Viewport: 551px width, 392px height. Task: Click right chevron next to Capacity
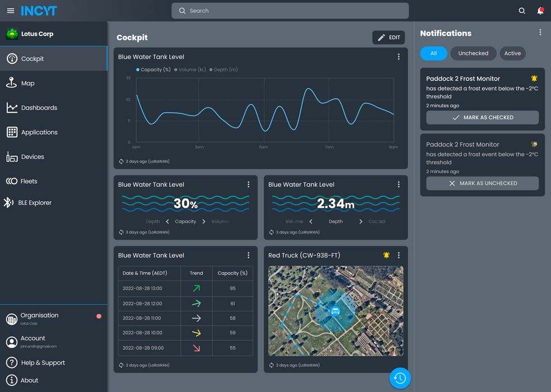click(x=204, y=222)
